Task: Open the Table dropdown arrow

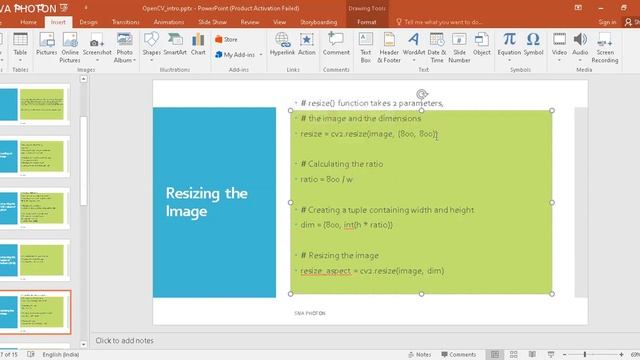Action: pos(20,60)
